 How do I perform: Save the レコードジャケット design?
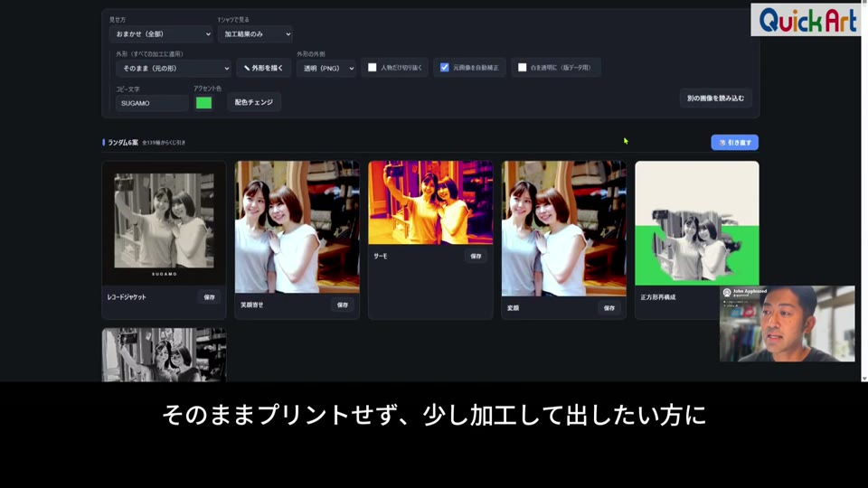pyautogui.click(x=209, y=297)
